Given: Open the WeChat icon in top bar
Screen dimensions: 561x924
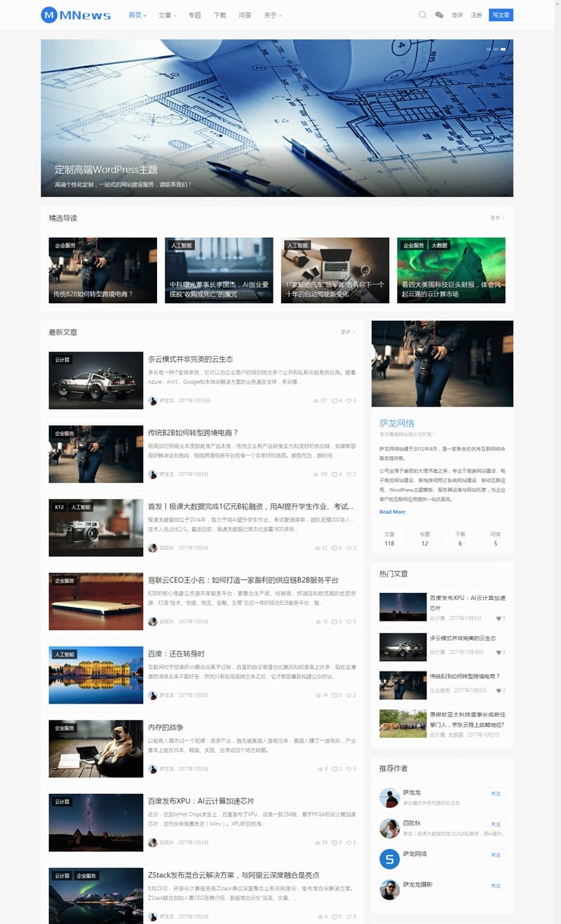Looking at the screenshot, I should 439,15.
